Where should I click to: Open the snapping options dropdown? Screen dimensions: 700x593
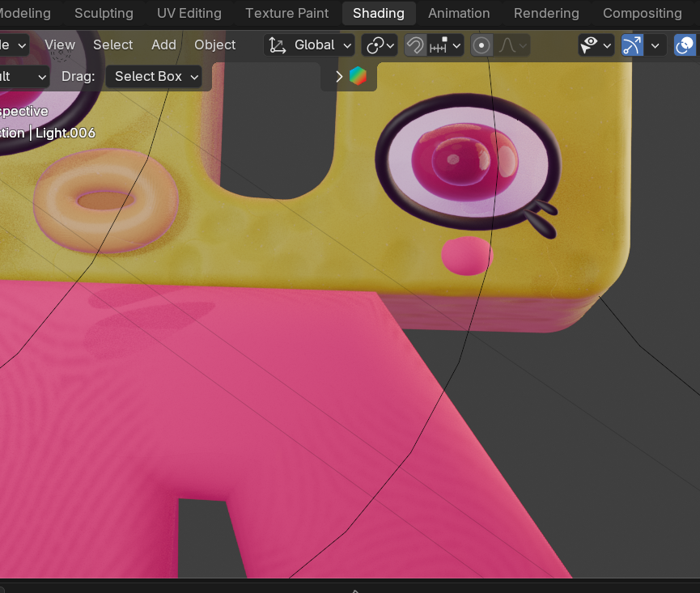pyautogui.click(x=445, y=45)
